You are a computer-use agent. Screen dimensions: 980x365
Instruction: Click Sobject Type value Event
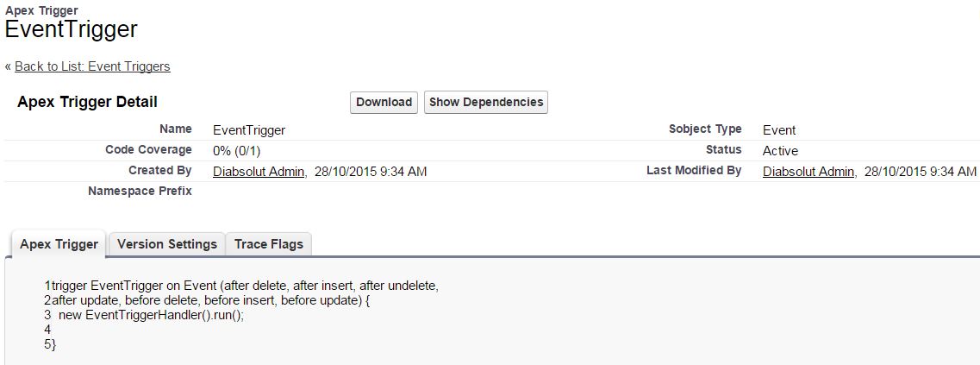[779, 130]
